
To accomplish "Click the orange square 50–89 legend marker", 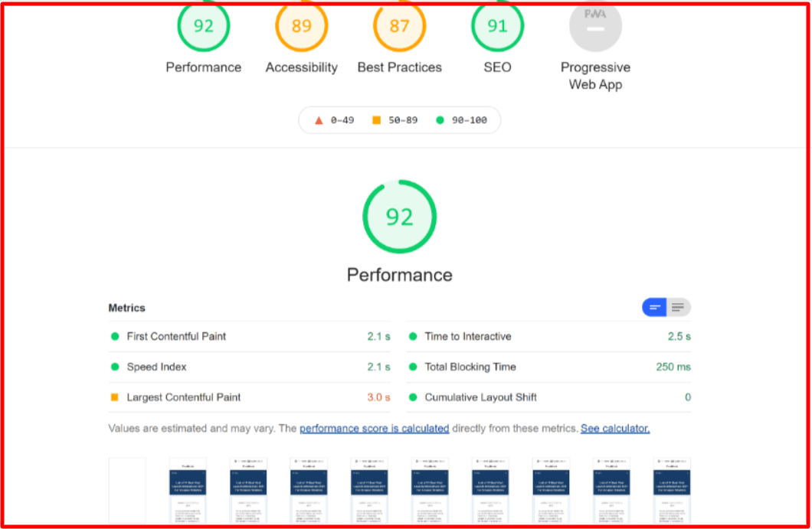I will point(376,120).
